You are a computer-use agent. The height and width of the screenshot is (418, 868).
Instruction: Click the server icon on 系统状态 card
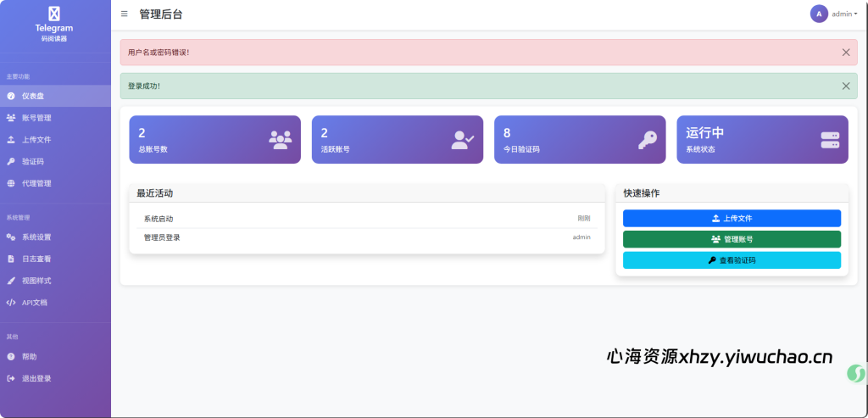tap(829, 140)
